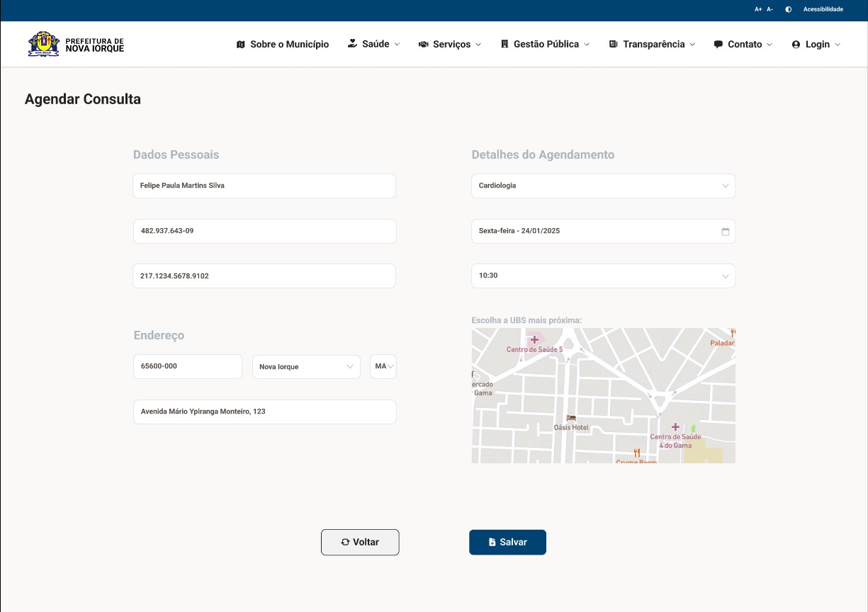Open the Login menu
Image resolution: width=868 pixels, height=612 pixels.
coord(816,44)
